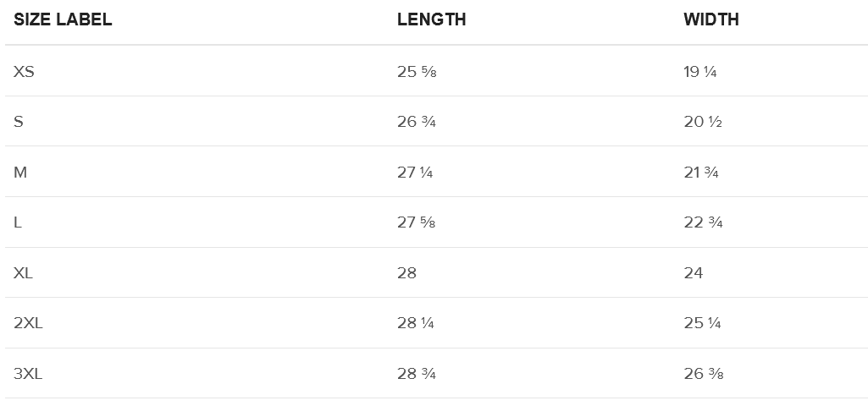Select the XL size row label
The height and width of the screenshot is (417, 868).
[23, 273]
